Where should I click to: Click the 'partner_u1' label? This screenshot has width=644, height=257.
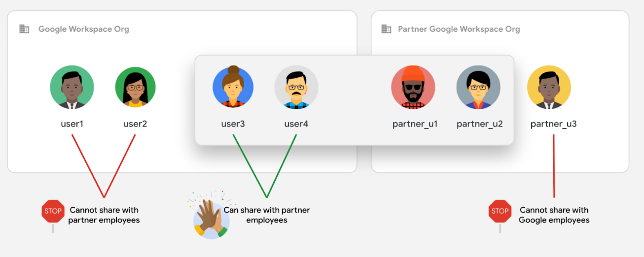coord(415,124)
